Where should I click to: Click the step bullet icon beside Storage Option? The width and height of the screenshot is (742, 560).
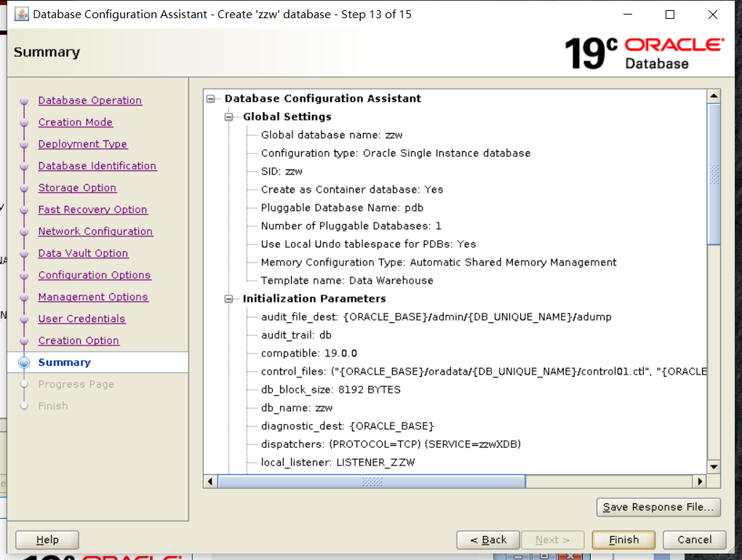(x=24, y=188)
